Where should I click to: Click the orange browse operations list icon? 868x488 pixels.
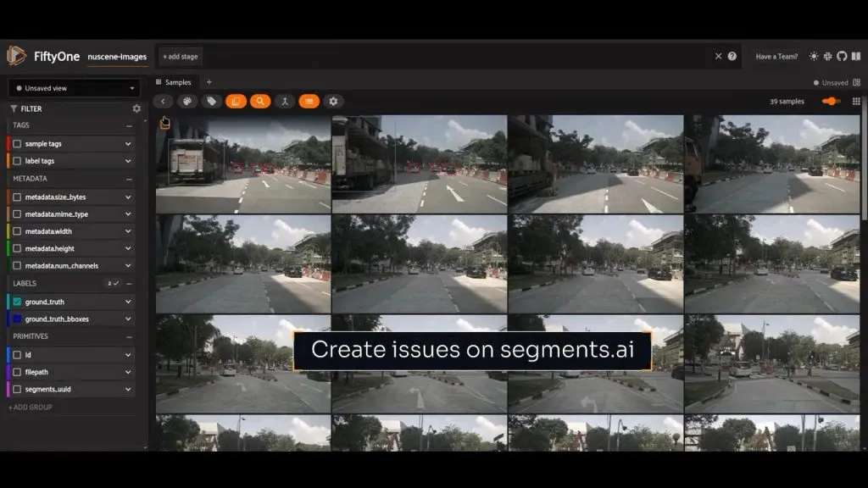click(309, 102)
